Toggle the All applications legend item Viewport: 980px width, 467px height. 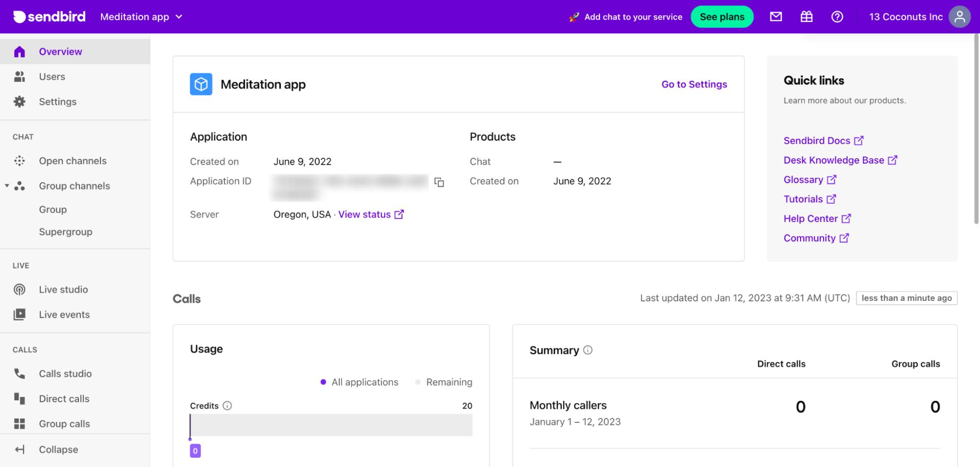[x=359, y=382]
